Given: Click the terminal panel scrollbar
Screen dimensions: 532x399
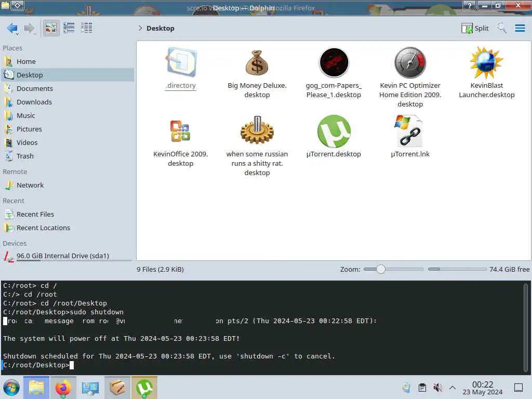Looking at the screenshot, I should click(x=526, y=327).
